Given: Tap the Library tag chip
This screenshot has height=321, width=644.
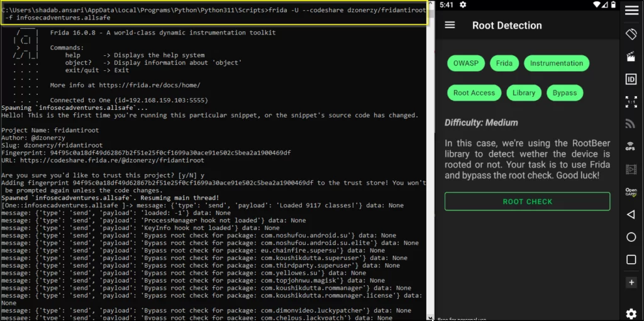Looking at the screenshot, I should coord(524,93).
